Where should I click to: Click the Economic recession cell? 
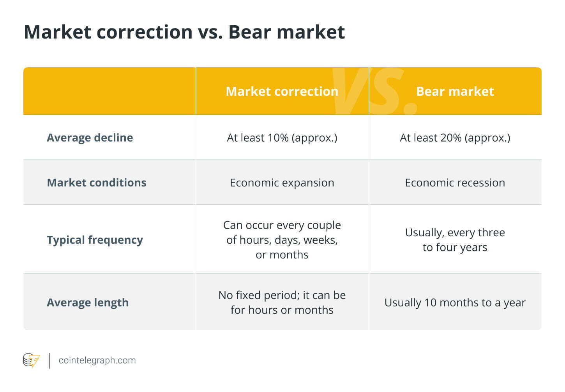click(x=455, y=183)
